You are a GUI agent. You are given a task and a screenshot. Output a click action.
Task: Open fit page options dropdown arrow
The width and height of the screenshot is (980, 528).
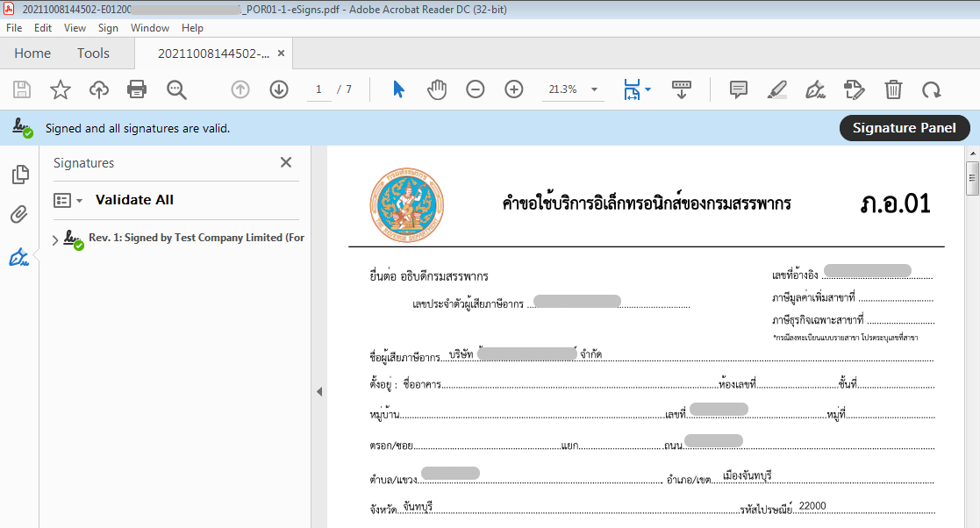tap(648, 89)
